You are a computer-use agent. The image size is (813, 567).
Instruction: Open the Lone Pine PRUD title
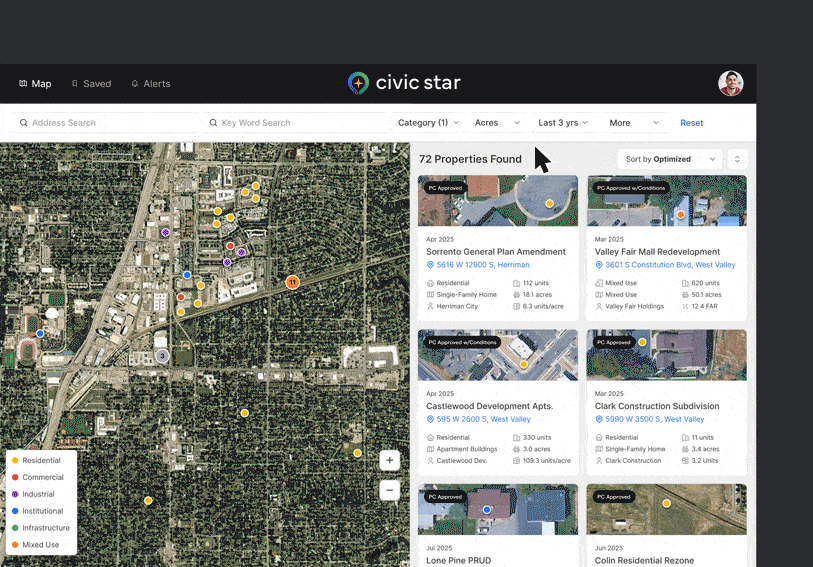tap(458, 560)
